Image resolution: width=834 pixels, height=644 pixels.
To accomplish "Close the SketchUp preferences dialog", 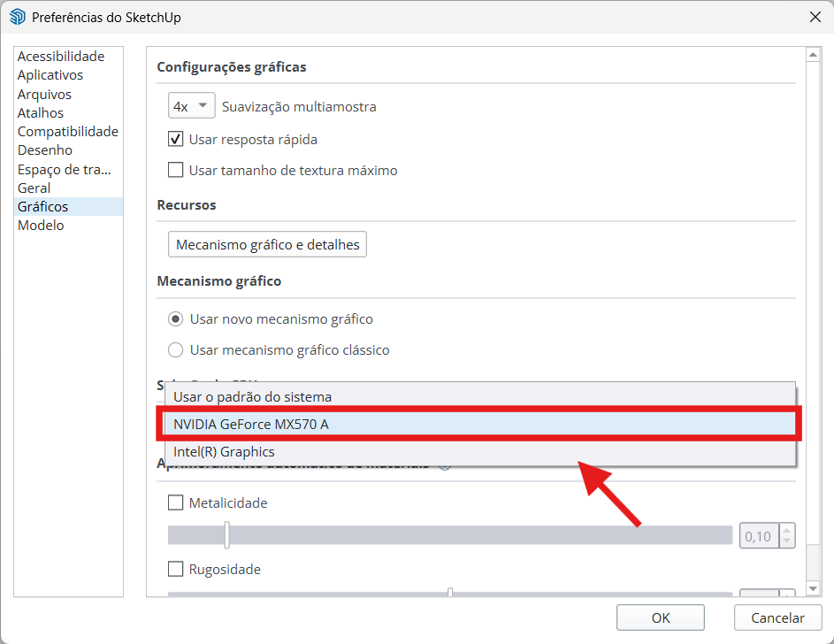I will [815, 17].
